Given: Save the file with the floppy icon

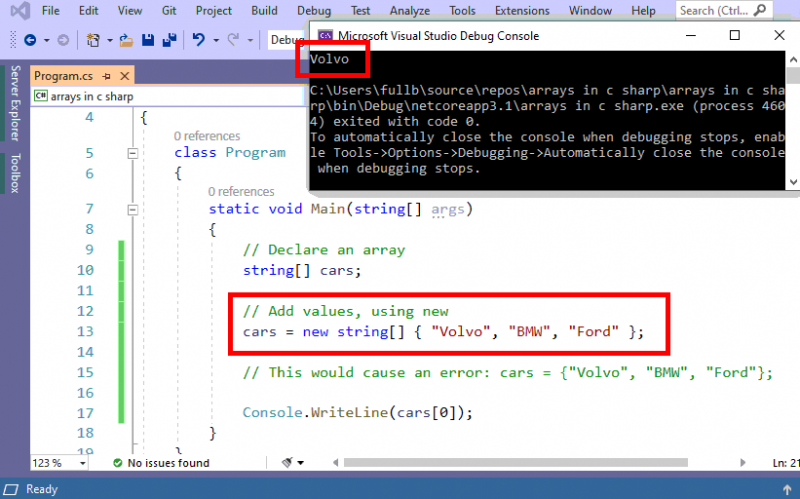Looking at the screenshot, I should (x=148, y=40).
